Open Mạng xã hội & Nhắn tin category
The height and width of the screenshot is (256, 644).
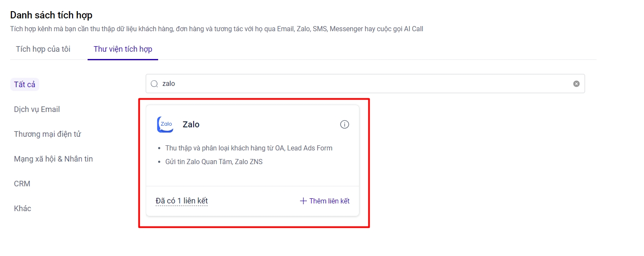tap(53, 159)
